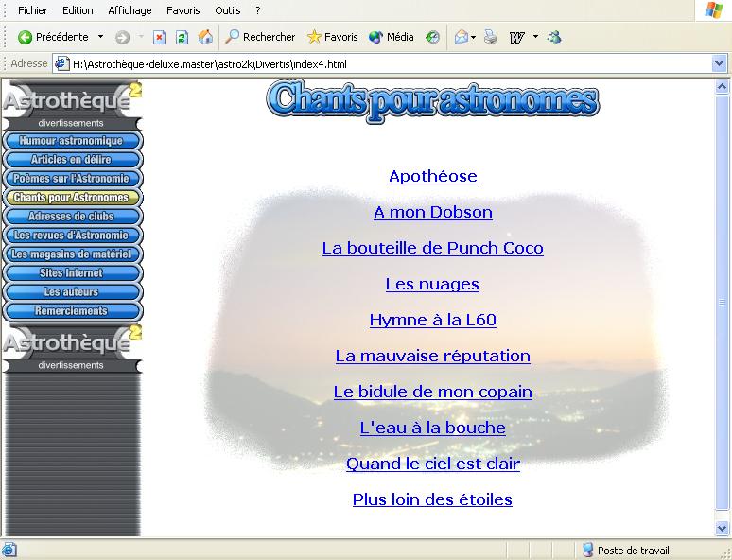Click the page icon in address bar
The image size is (732, 560).
click(x=61, y=64)
